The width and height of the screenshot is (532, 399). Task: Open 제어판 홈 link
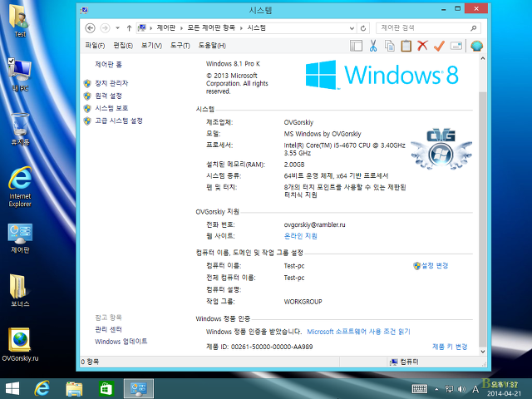click(x=108, y=65)
